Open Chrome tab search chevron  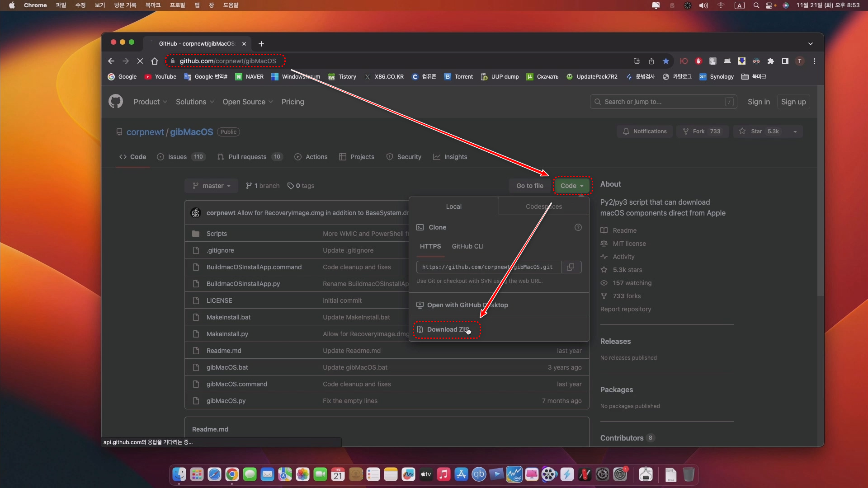(811, 44)
